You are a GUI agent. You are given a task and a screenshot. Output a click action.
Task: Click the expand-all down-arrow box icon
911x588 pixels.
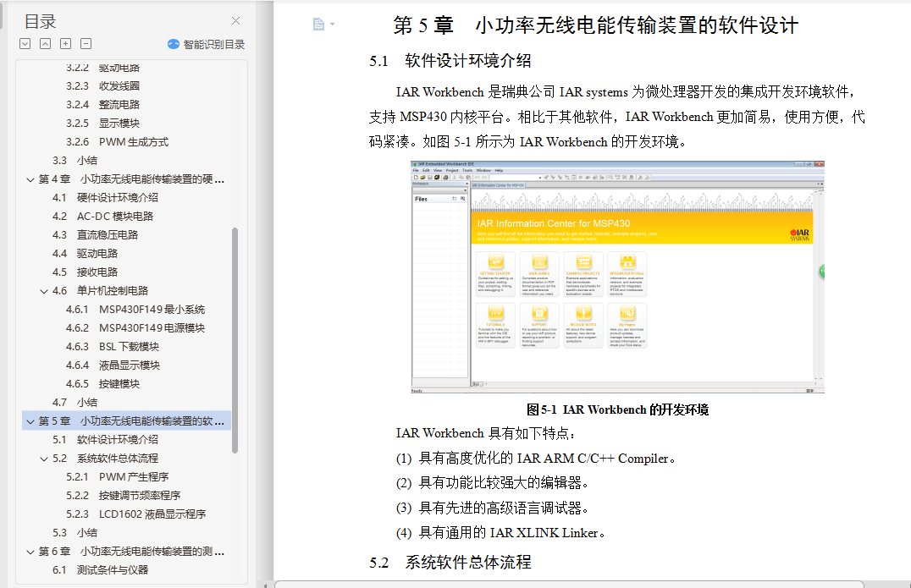[x=25, y=43]
